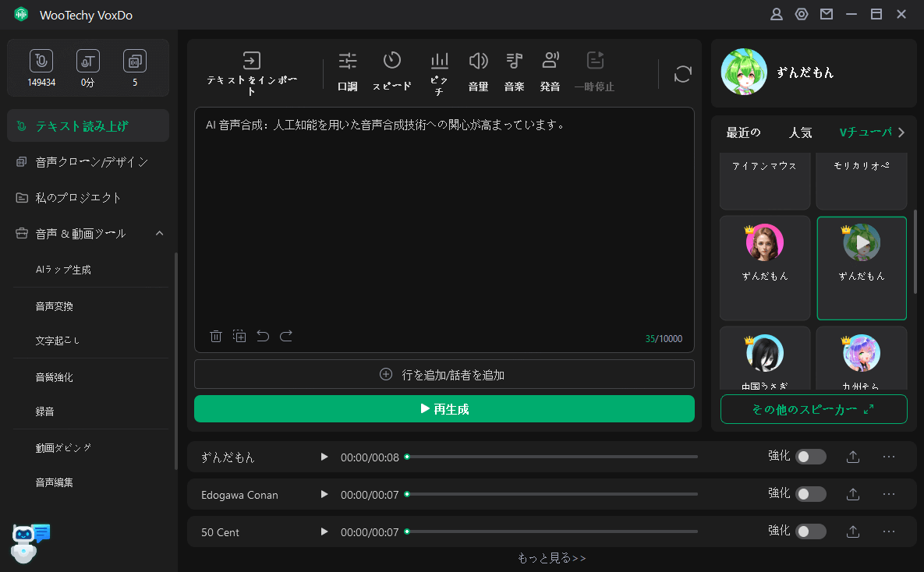
Task: Open more options for 50 Cent track
Action: [x=889, y=531]
